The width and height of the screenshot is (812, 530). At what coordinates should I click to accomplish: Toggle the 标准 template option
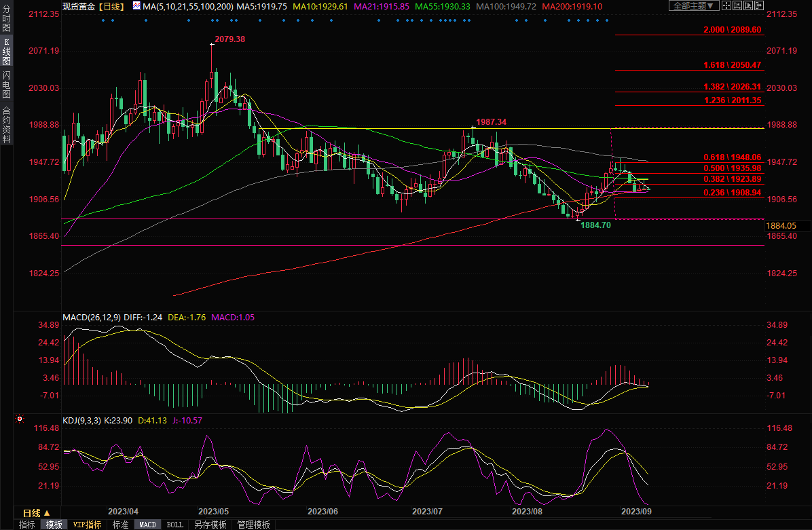pyautogui.click(x=120, y=525)
